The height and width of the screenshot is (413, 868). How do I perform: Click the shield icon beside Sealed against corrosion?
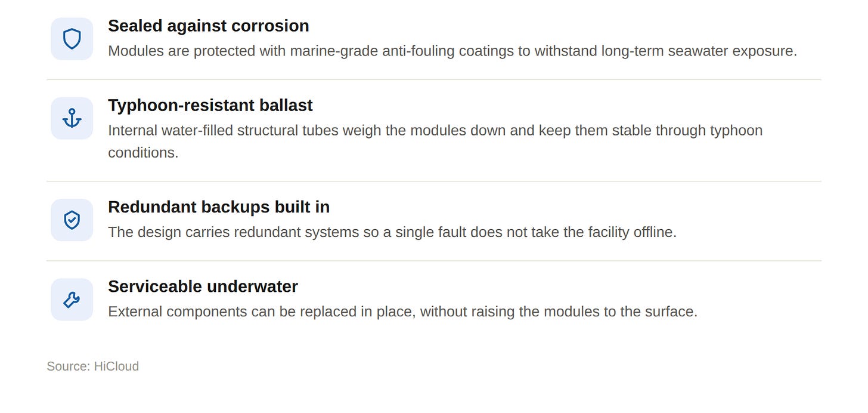(72, 39)
